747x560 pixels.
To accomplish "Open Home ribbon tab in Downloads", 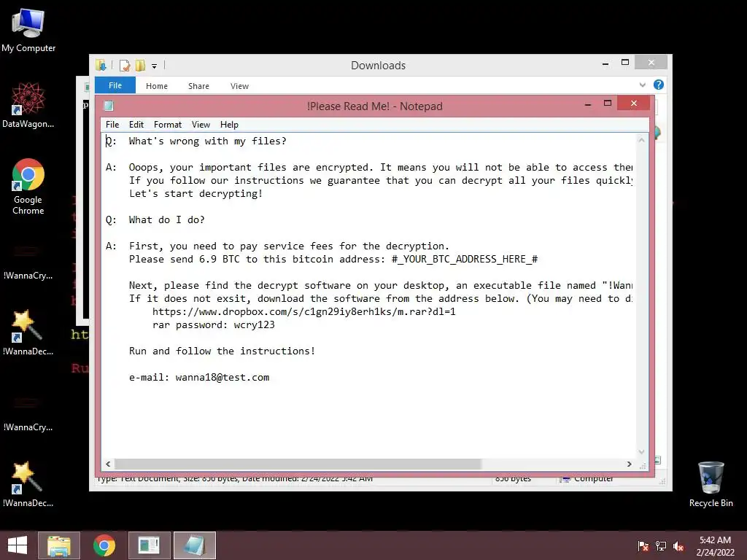I will point(157,86).
